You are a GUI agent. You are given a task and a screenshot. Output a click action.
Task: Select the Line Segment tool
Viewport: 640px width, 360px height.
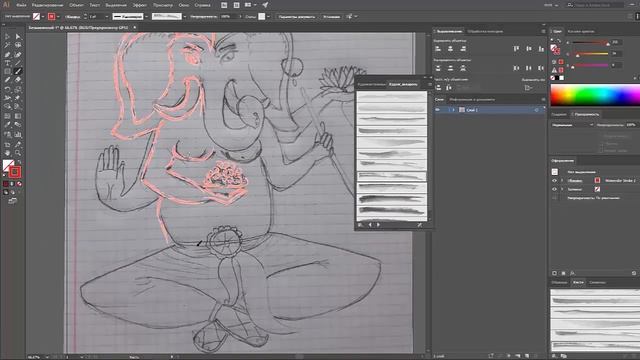18,63
